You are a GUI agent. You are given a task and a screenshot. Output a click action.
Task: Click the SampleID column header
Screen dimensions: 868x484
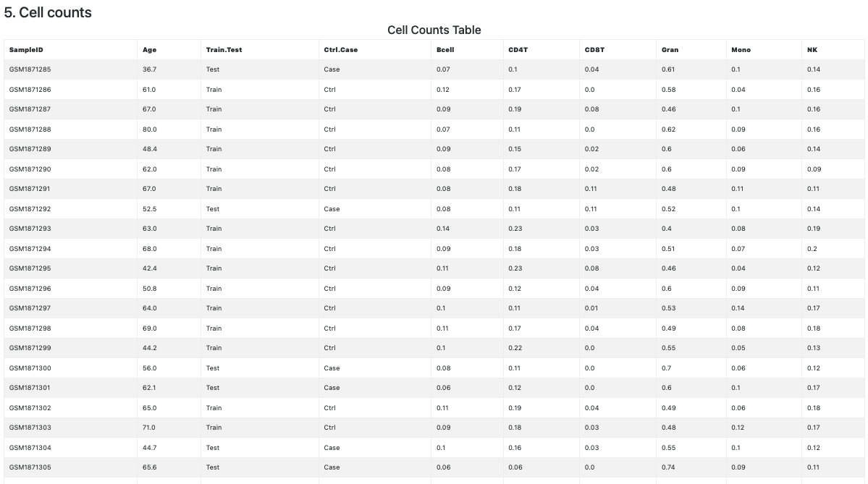[26, 50]
